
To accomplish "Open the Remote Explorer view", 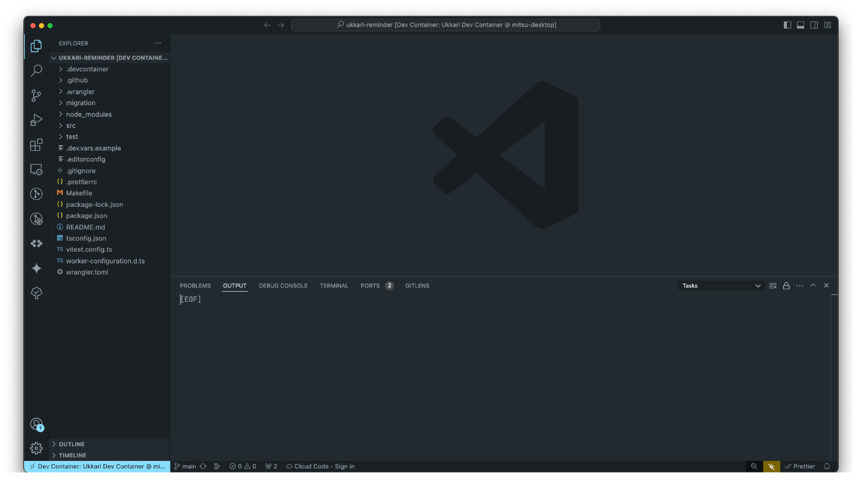I will [x=36, y=169].
